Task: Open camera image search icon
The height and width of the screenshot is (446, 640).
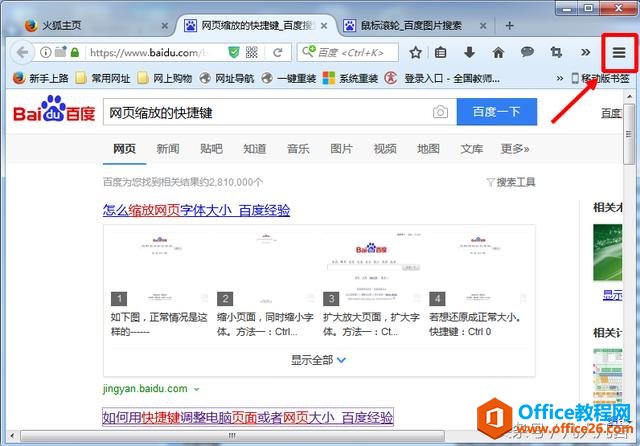Action: coord(440,112)
